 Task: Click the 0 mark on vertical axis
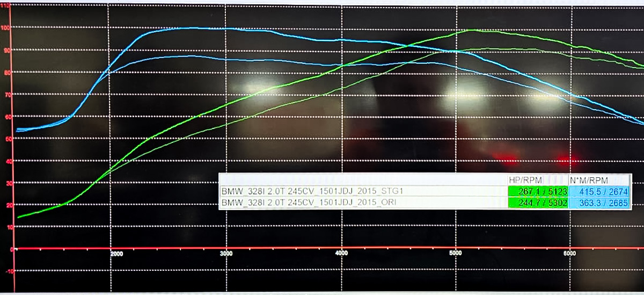coord(8,249)
